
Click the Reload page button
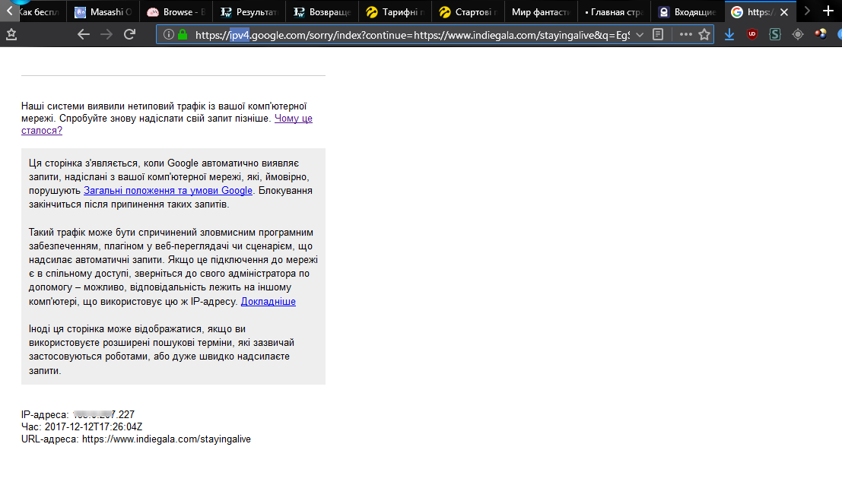pos(129,34)
